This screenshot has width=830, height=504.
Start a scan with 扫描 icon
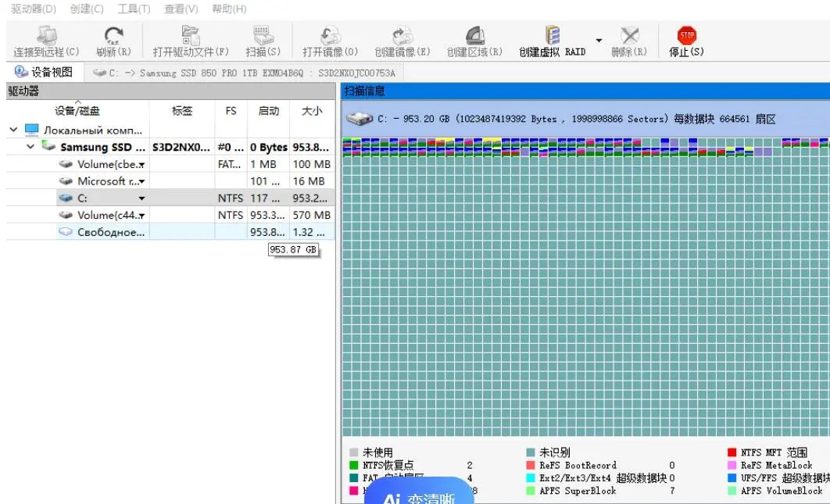263,35
